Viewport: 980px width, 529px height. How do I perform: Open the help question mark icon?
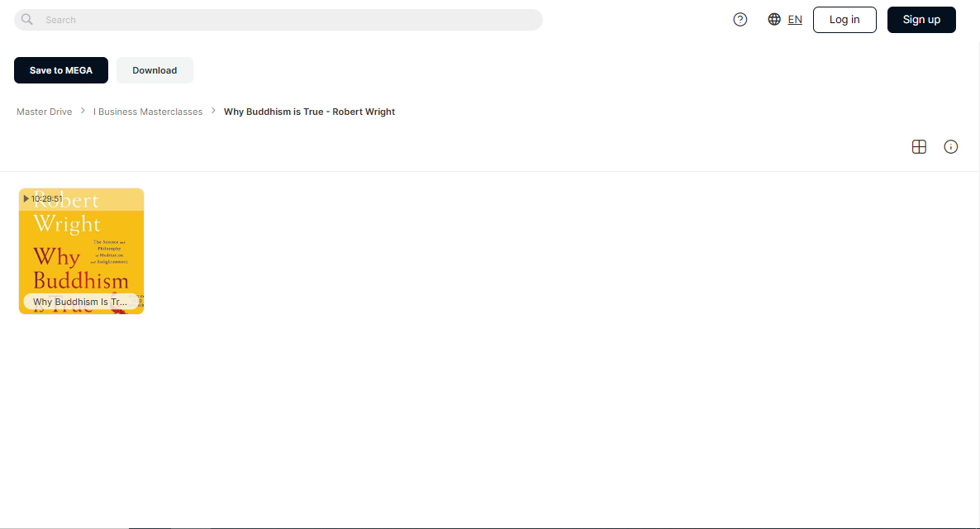coord(740,19)
